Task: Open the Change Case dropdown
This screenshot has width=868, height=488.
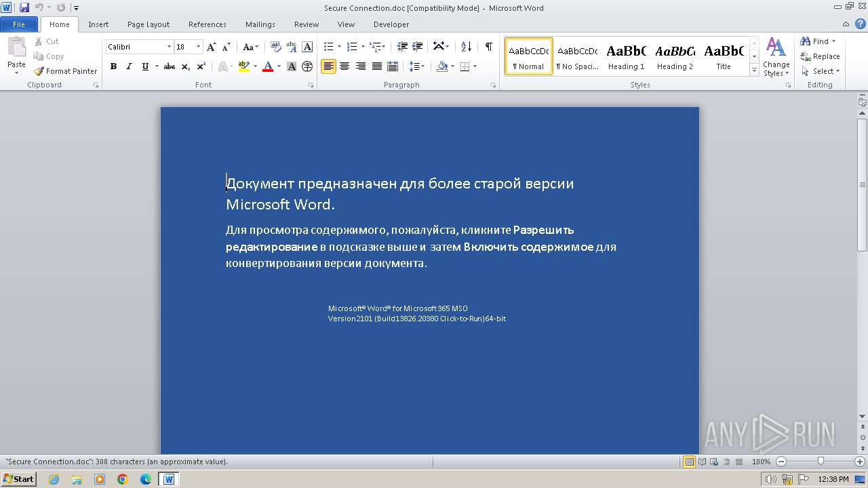Action: 250,47
